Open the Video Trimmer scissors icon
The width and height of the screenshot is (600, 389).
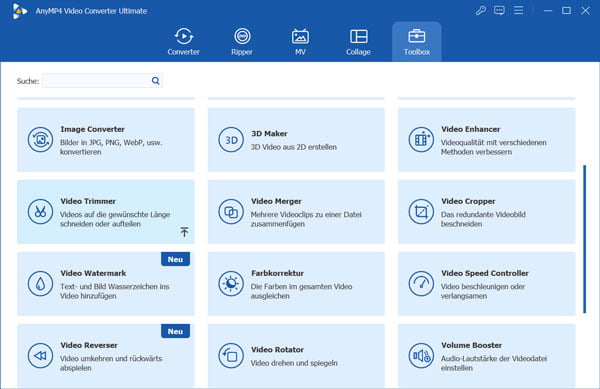coord(40,212)
